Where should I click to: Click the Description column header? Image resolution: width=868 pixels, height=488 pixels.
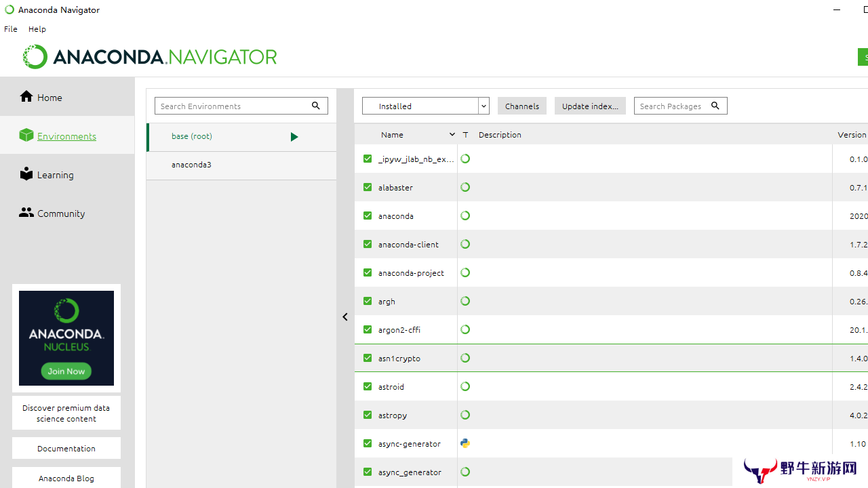(500, 135)
